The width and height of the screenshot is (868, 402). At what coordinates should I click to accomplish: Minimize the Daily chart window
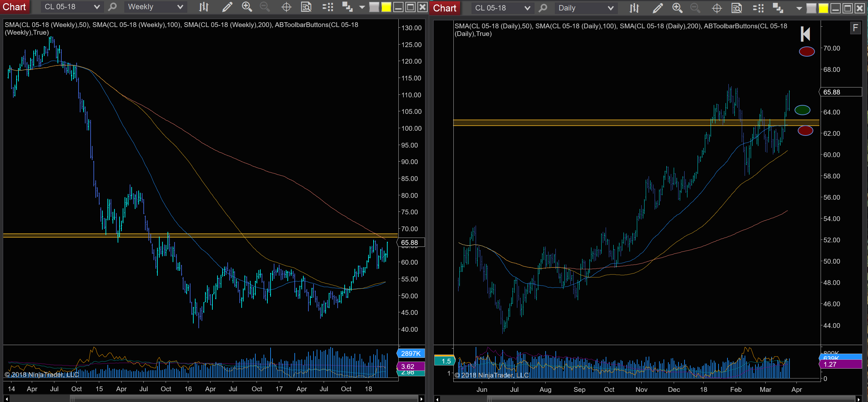point(835,8)
